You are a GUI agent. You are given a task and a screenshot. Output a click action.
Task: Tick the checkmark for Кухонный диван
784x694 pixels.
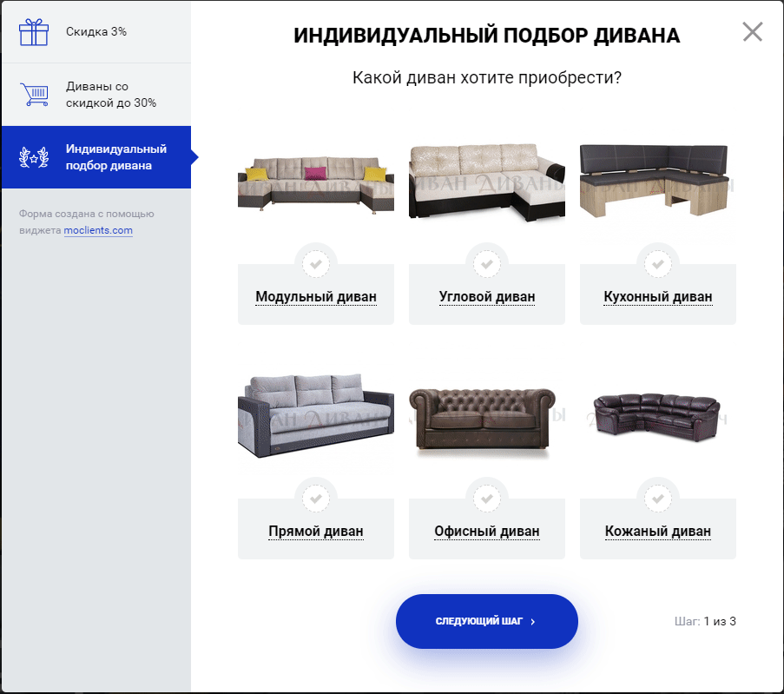point(658,264)
